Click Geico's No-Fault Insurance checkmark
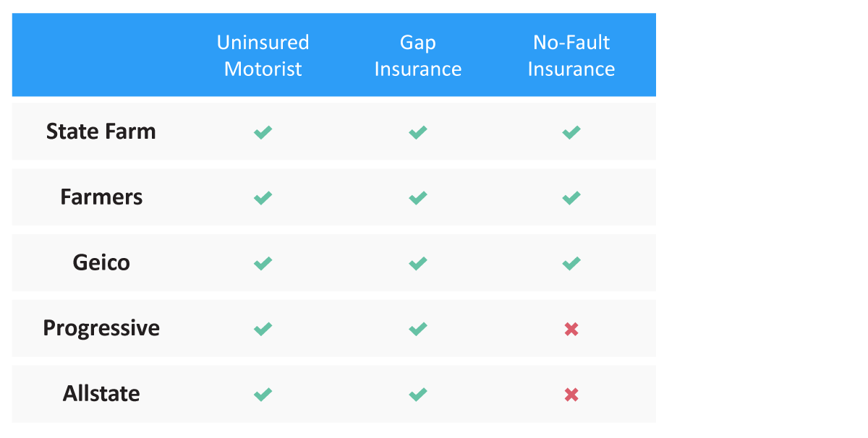 point(571,263)
